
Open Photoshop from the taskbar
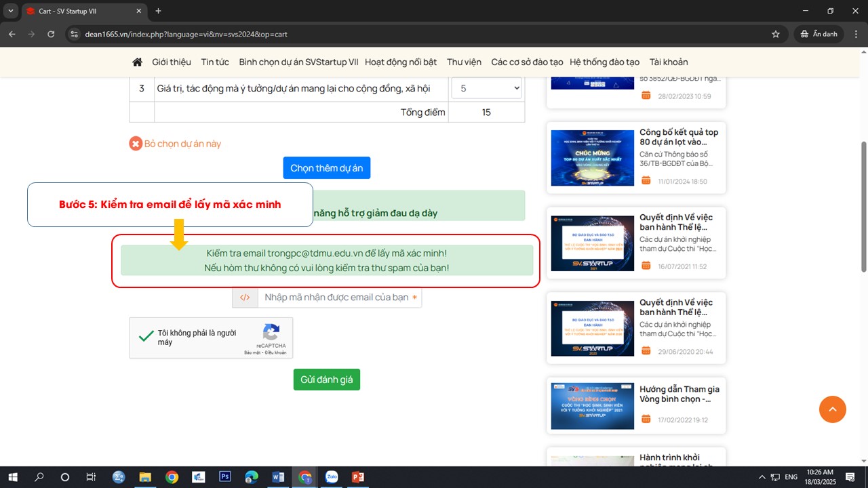coord(225,477)
